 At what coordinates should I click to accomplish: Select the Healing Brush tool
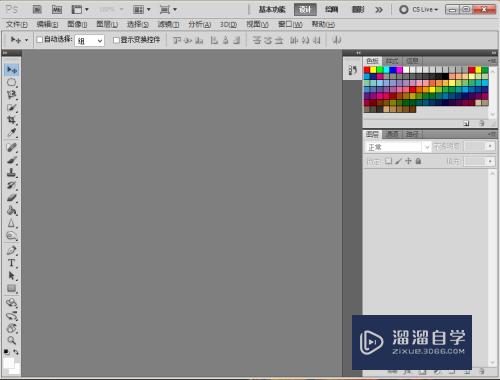click(x=12, y=147)
